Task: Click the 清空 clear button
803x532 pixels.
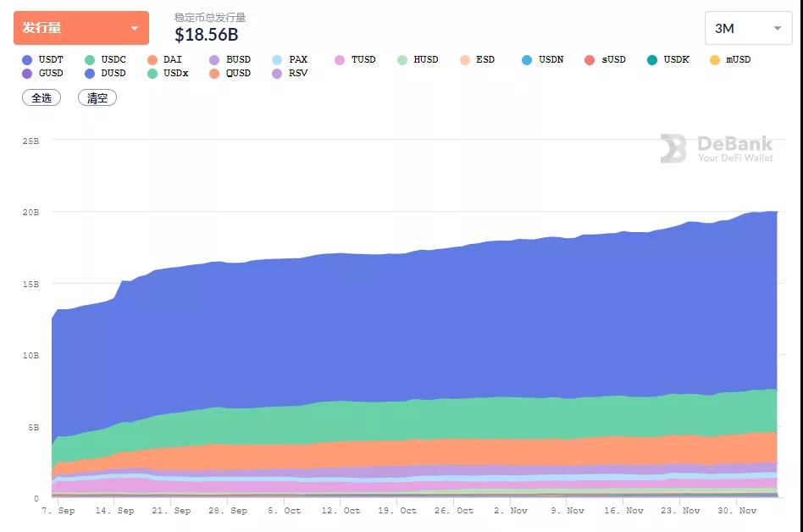Action: click(x=97, y=97)
